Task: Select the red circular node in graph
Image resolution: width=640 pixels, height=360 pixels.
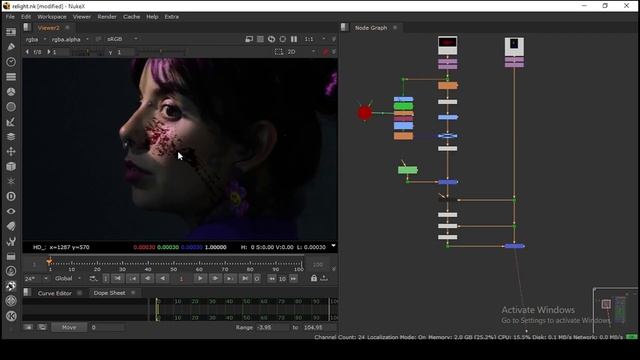Action: point(364,113)
